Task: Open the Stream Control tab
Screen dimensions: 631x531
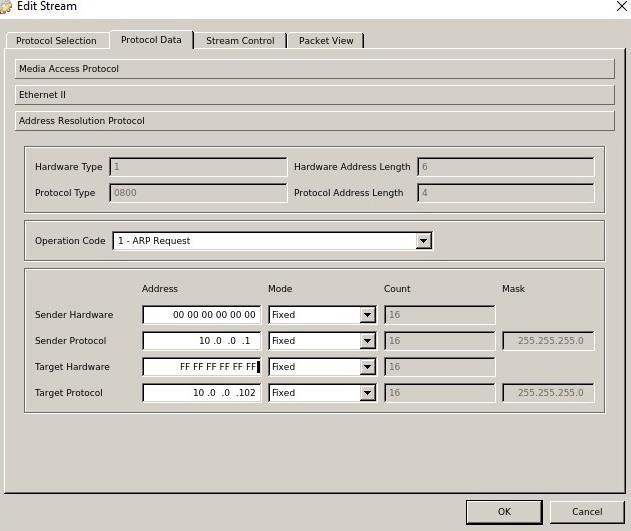Action: point(240,41)
